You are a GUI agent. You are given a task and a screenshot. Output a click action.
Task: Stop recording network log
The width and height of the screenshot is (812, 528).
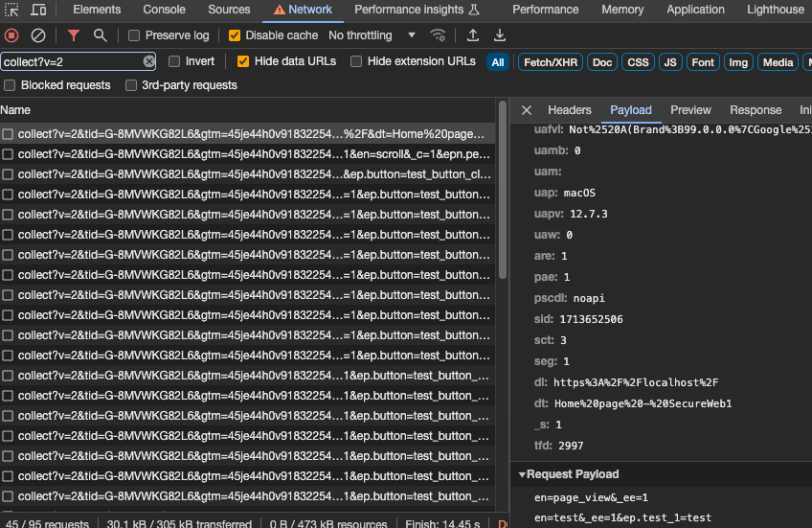11,35
